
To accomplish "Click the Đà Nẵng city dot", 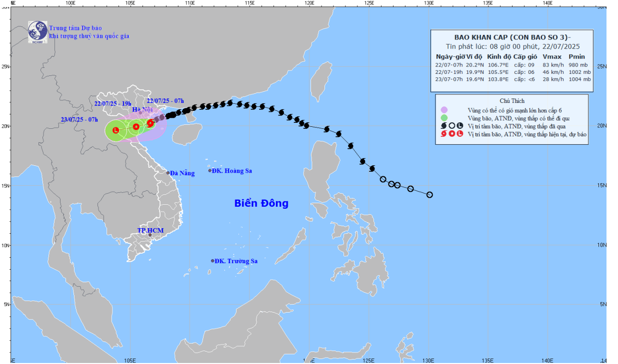I will [168, 173].
